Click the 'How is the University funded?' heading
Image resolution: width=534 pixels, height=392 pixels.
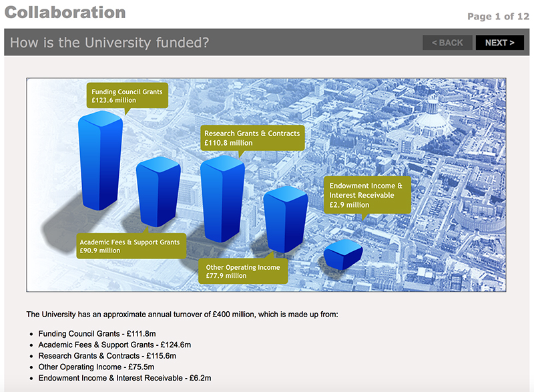(x=110, y=43)
